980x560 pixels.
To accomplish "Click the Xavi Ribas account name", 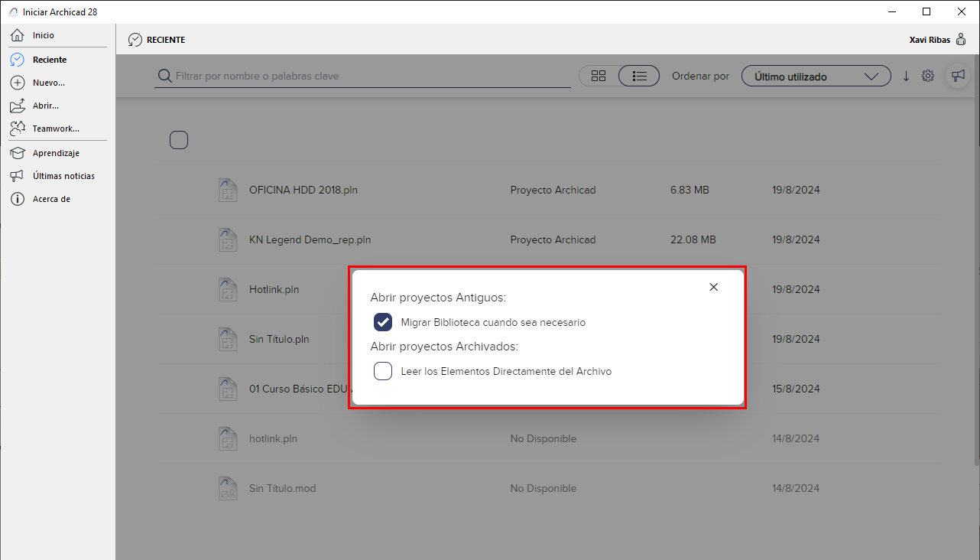I will (930, 40).
